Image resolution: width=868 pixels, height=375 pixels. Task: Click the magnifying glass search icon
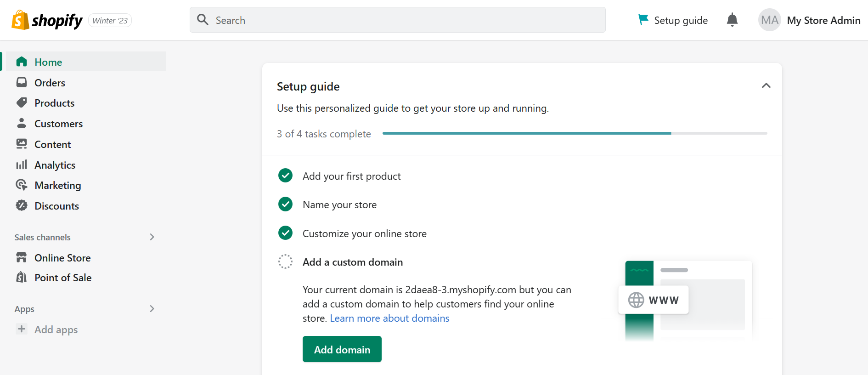[x=203, y=20]
